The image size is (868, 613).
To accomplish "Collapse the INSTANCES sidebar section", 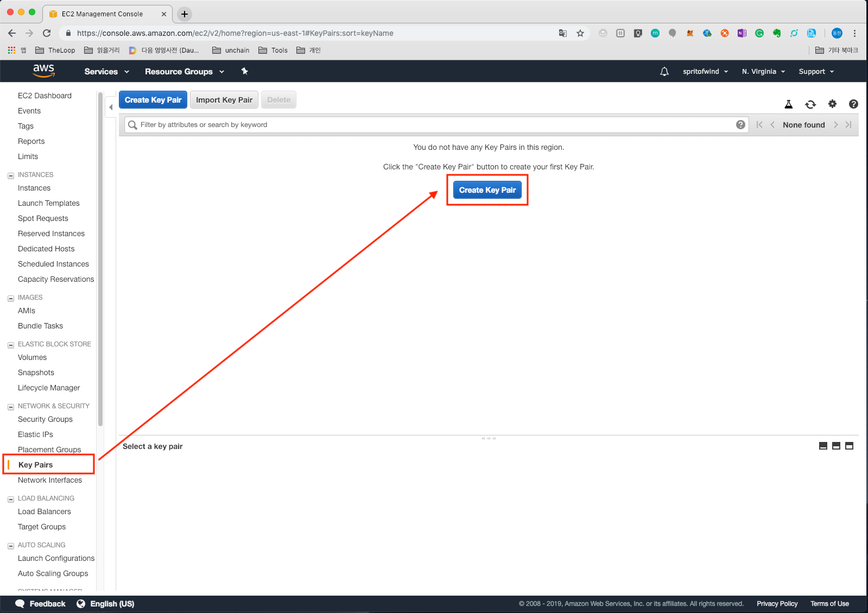I will (x=11, y=175).
